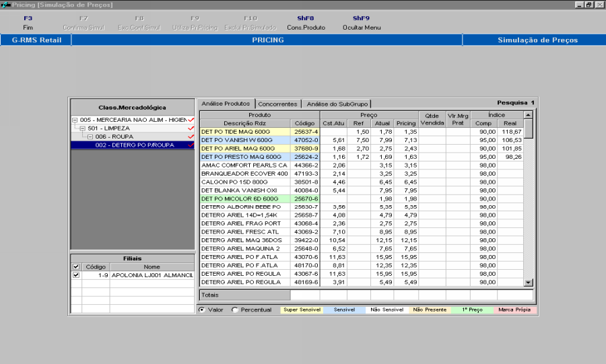606x364 pixels.
Task: Collapse the 005 - MERCEARIA NAO ALIM node
Action: (75, 120)
